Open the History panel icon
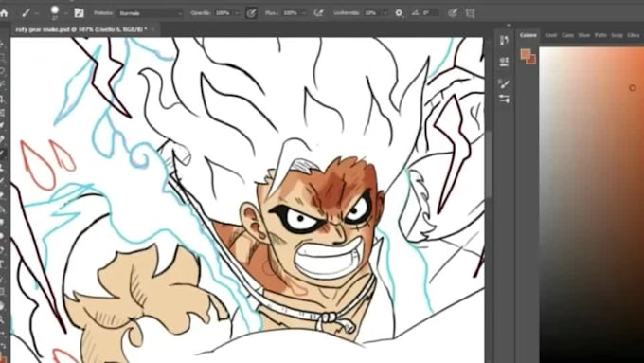The width and height of the screenshot is (644, 363). 505,41
